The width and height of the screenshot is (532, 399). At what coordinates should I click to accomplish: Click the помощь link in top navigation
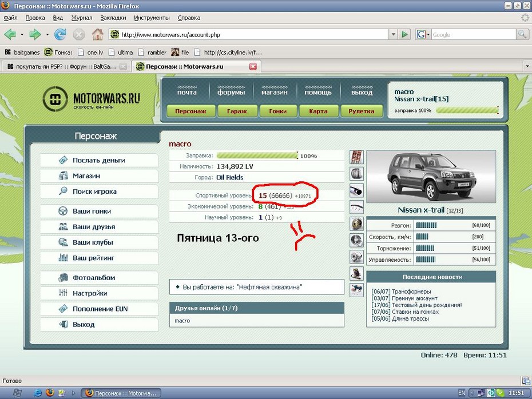(318, 92)
